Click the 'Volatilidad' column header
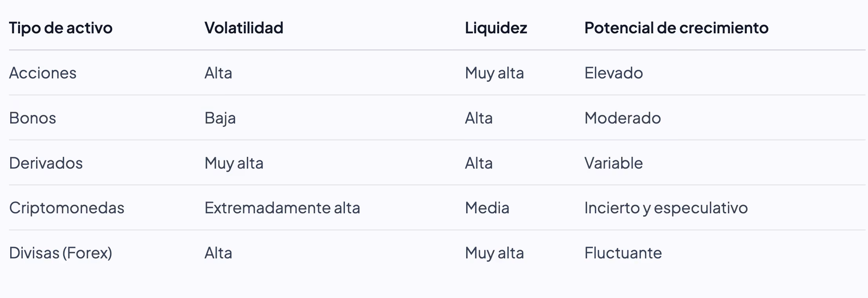 click(244, 28)
